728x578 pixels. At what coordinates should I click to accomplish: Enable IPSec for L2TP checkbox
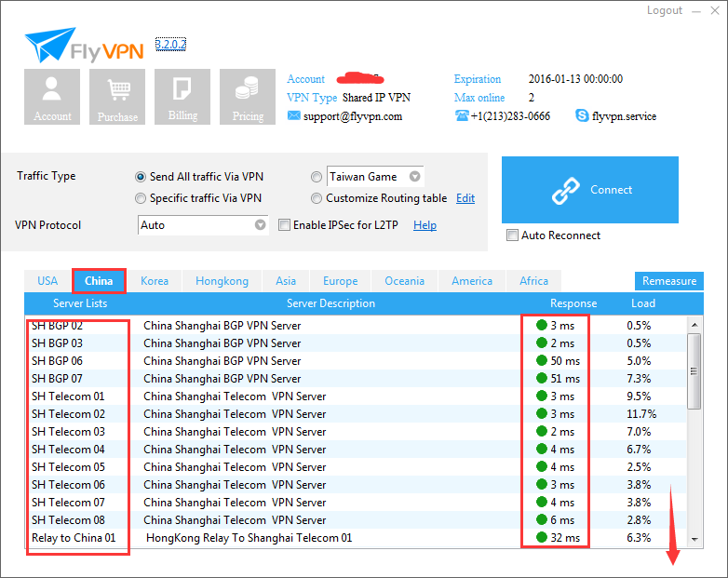pos(284,225)
